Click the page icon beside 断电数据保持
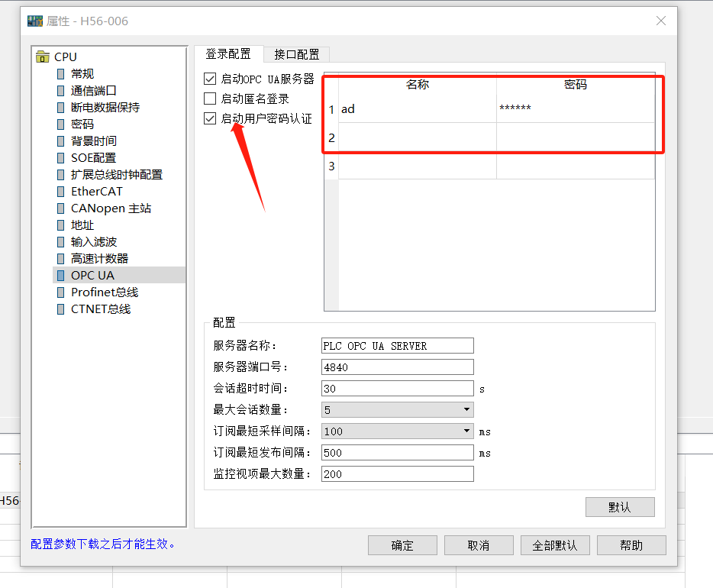The height and width of the screenshot is (588, 713). pos(60,108)
